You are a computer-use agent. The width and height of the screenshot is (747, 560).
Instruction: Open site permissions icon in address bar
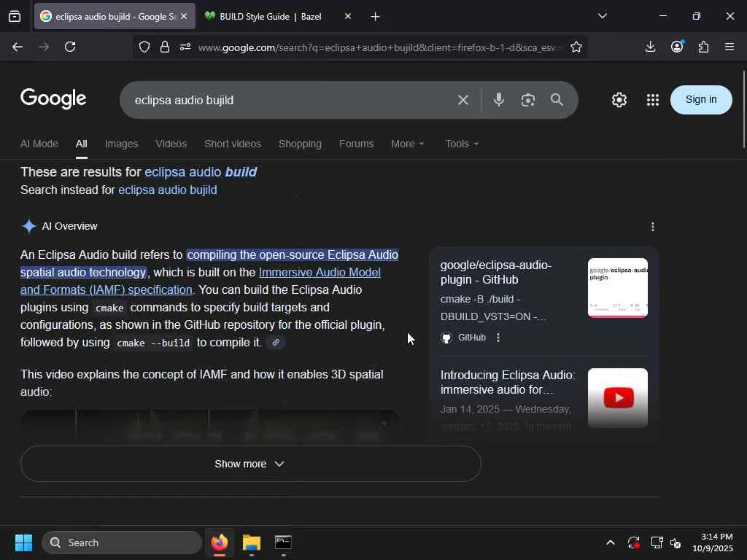point(185,47)
